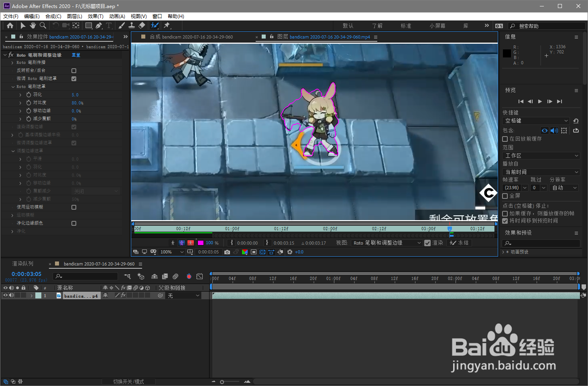This screenshot has width=588, height=386.
Task: Toggle 反转前台/后台 checkbox
Action: tap(74, 71)
